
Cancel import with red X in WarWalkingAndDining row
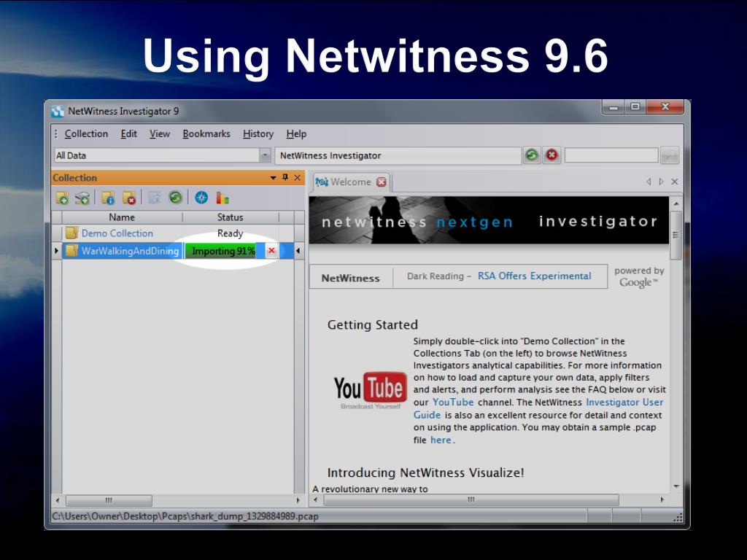(271, 251)
